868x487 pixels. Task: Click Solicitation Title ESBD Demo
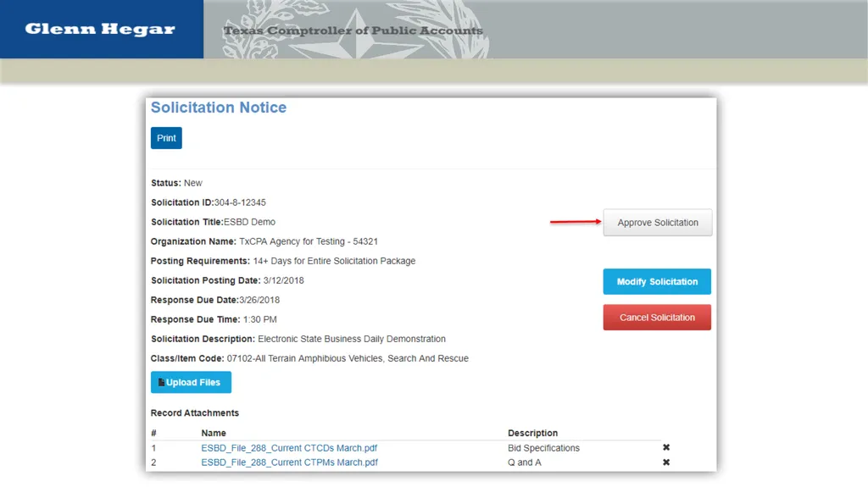213,222
